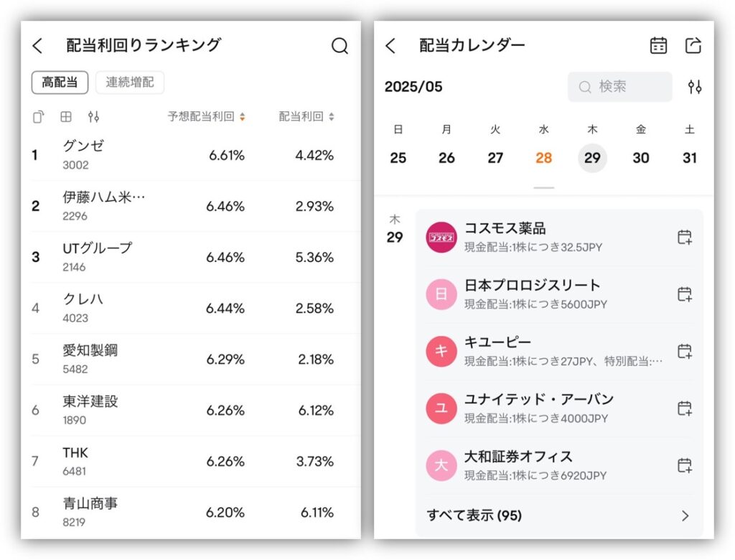Open calendar filter settings icon

point(694,87)
